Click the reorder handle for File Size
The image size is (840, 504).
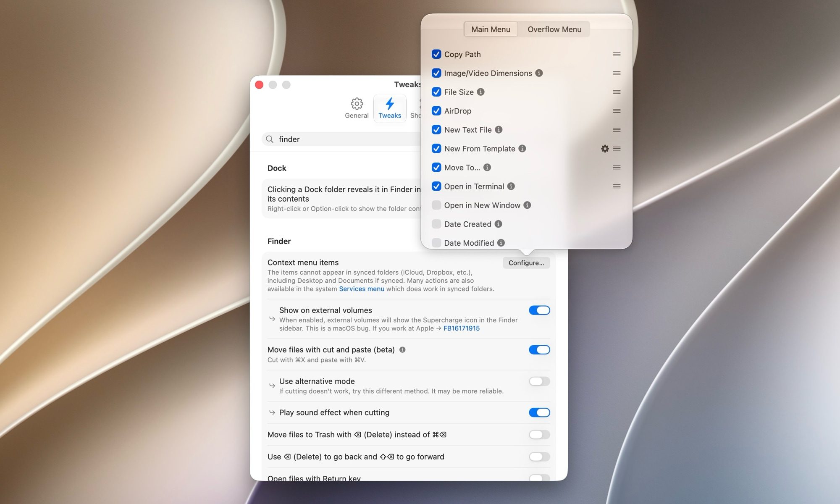click(617, 92)
